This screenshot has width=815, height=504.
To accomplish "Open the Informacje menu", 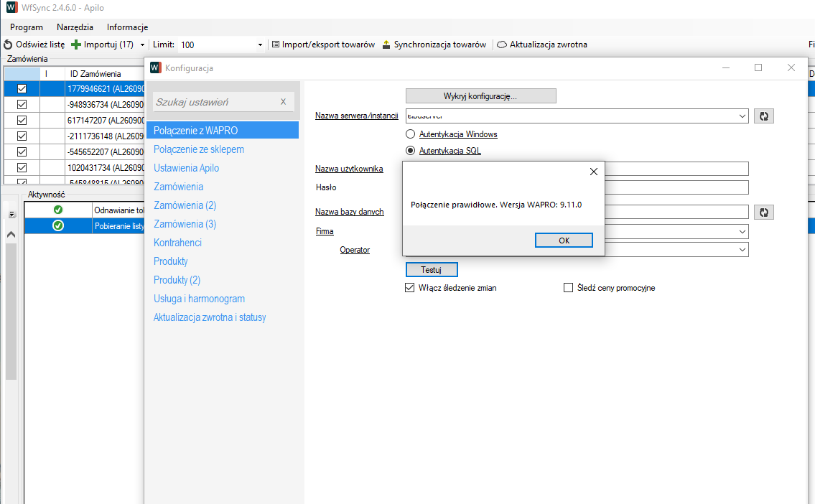I will (x=127, y=27).
